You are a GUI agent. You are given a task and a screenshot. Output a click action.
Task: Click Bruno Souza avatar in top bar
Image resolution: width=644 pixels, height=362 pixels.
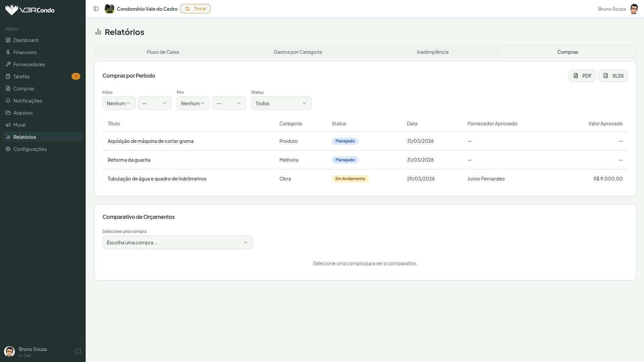click(x=634, y=9)
